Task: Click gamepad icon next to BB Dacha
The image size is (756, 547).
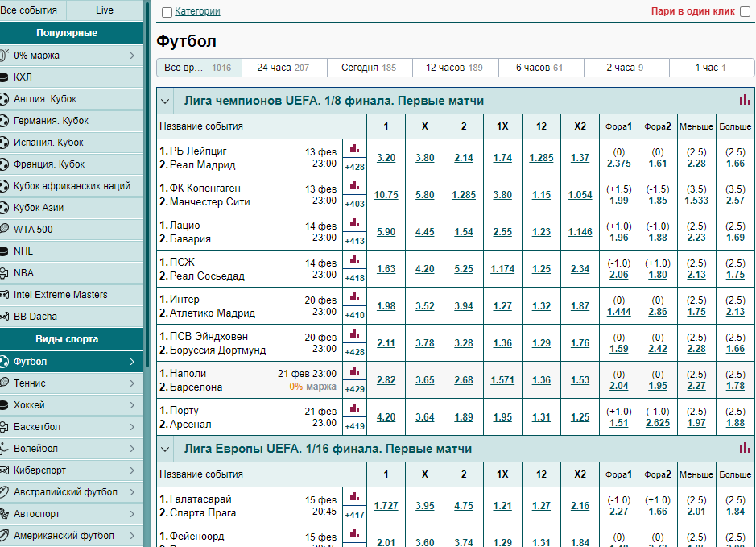Action: [4, 317]
